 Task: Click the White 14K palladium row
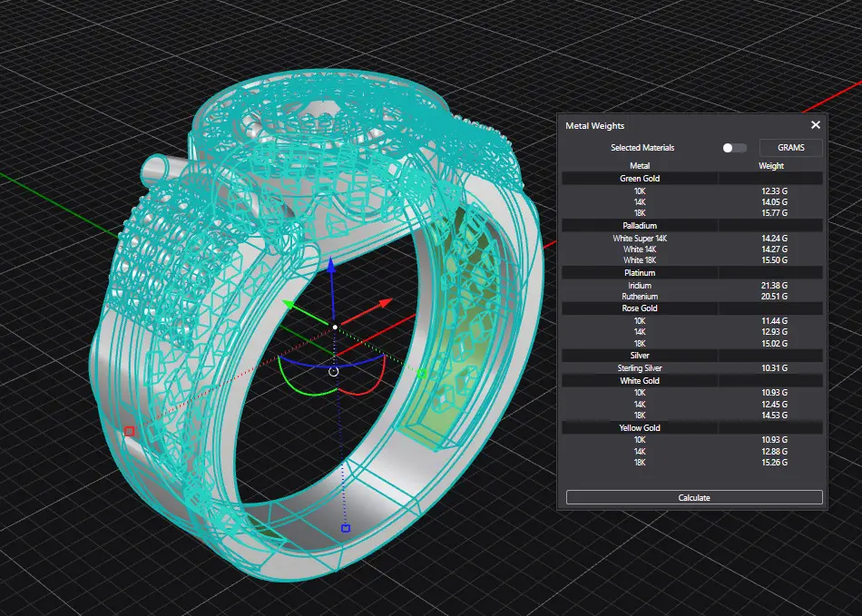(x=692, y=249)
